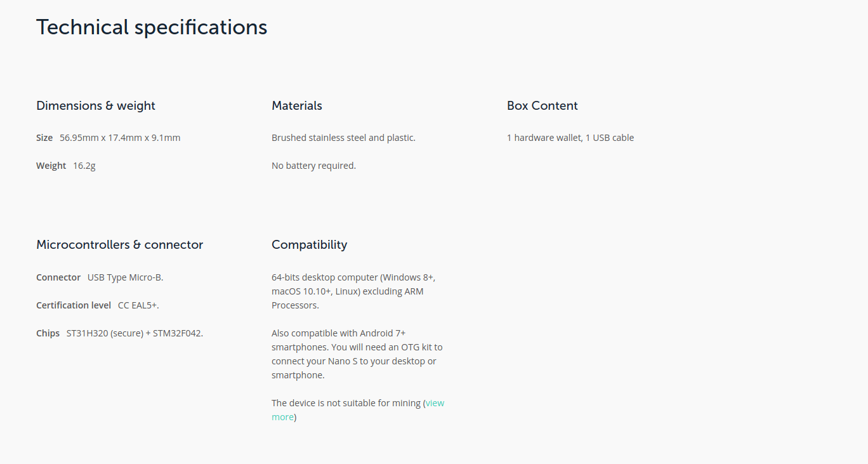Select the Dimensions & weight heading
This screenshot has width=868, height=464.
(96, 105)
